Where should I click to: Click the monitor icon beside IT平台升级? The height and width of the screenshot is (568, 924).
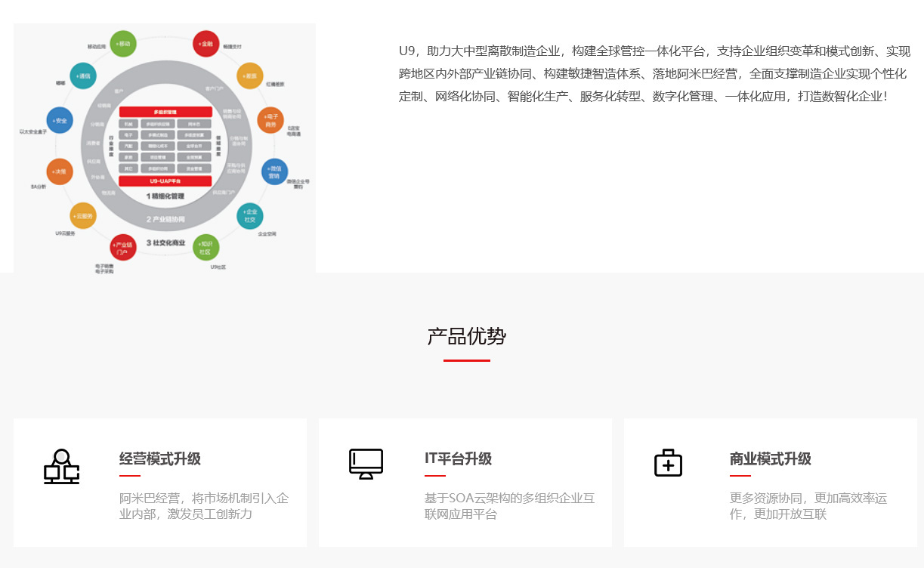tap(366, 464)
